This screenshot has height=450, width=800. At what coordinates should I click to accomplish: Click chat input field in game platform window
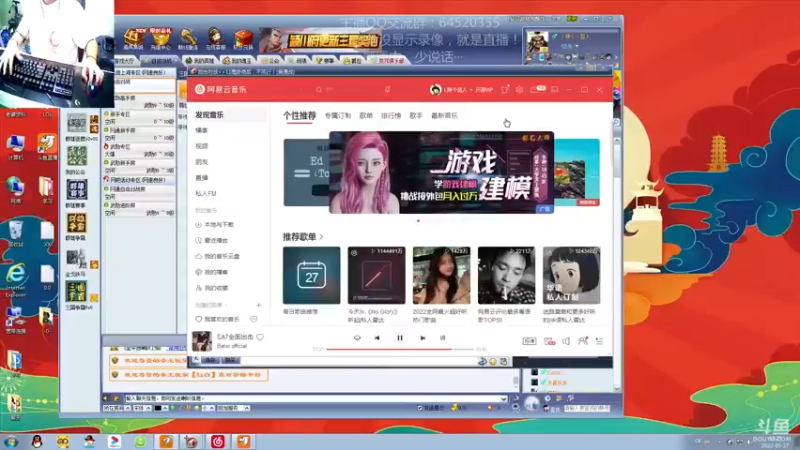pos(315,398)
